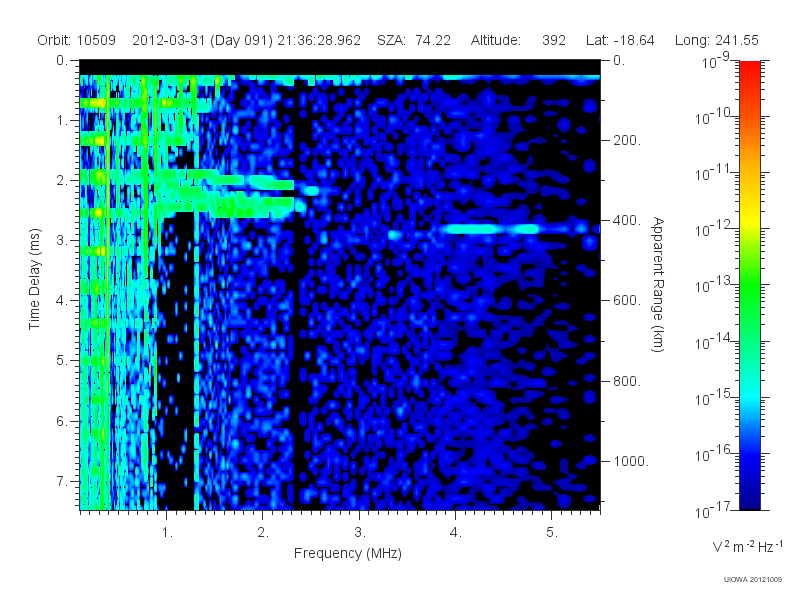Click the red top of the color bar
Viewport: 800px width, 600px height.
(x=749, y=71)
